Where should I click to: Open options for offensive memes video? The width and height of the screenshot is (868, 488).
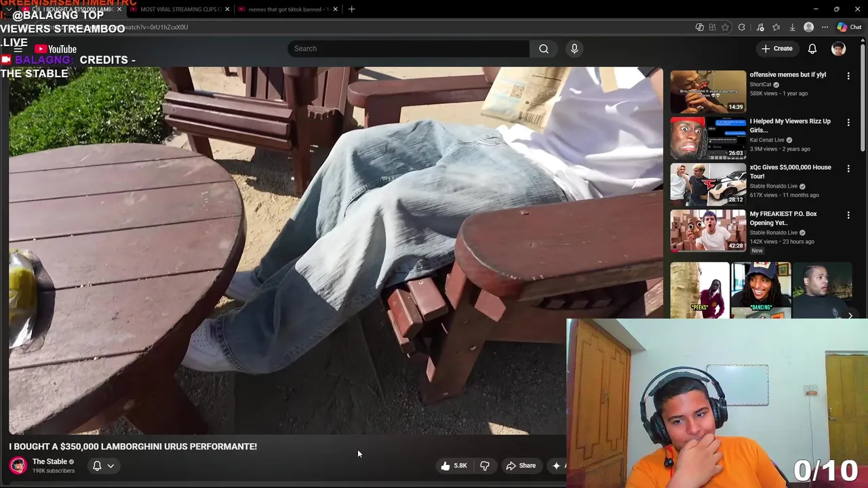click(x=848, y=76)
